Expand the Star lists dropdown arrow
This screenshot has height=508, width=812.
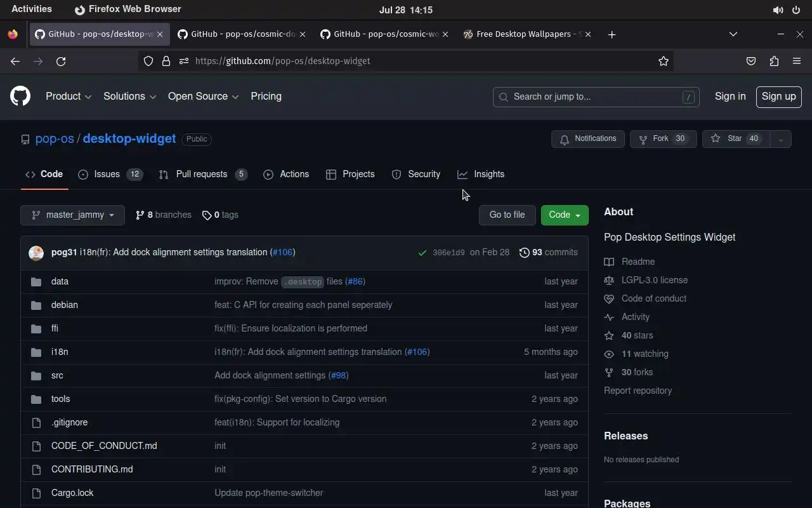click(781, 139)
